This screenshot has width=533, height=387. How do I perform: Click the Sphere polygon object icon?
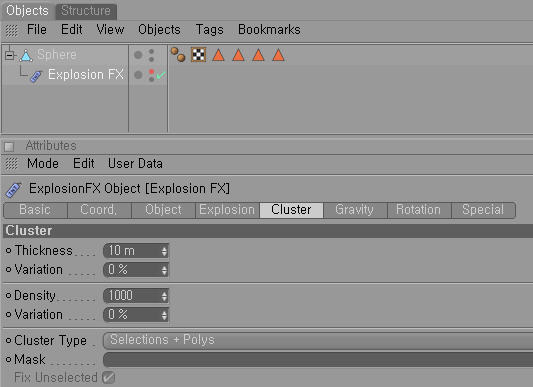[26, 55]
